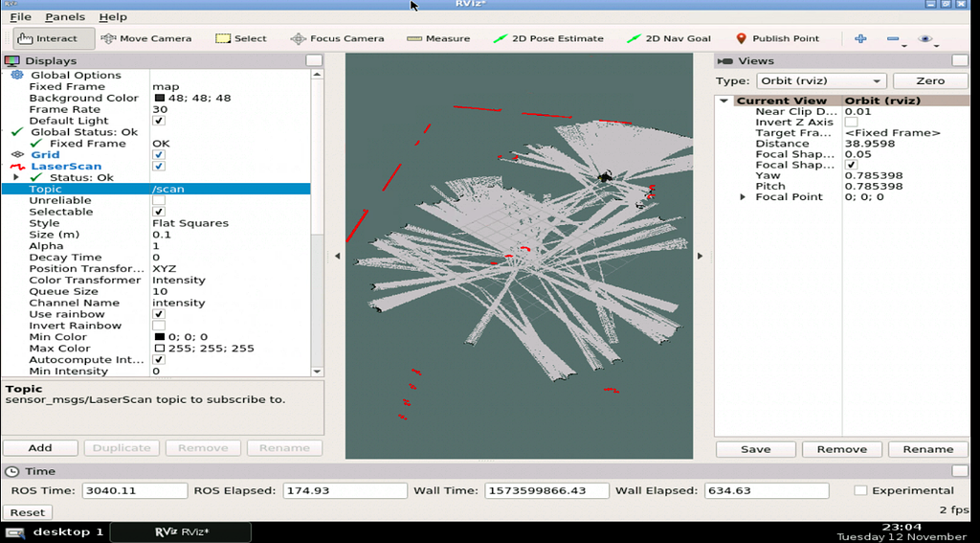Choose the Select tool
The width and height of the screenshot is (980, 543).
241,38
